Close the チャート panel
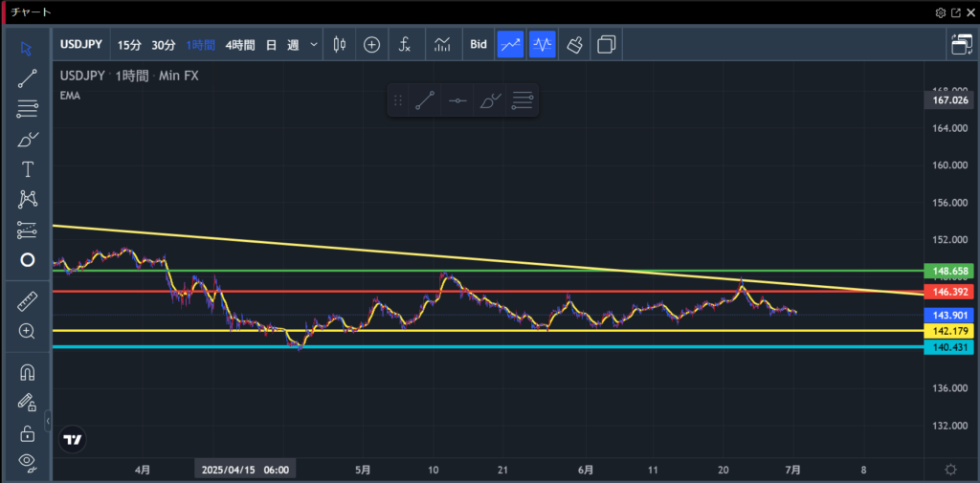Screen dimensions: 980x483 coord(970,11)
